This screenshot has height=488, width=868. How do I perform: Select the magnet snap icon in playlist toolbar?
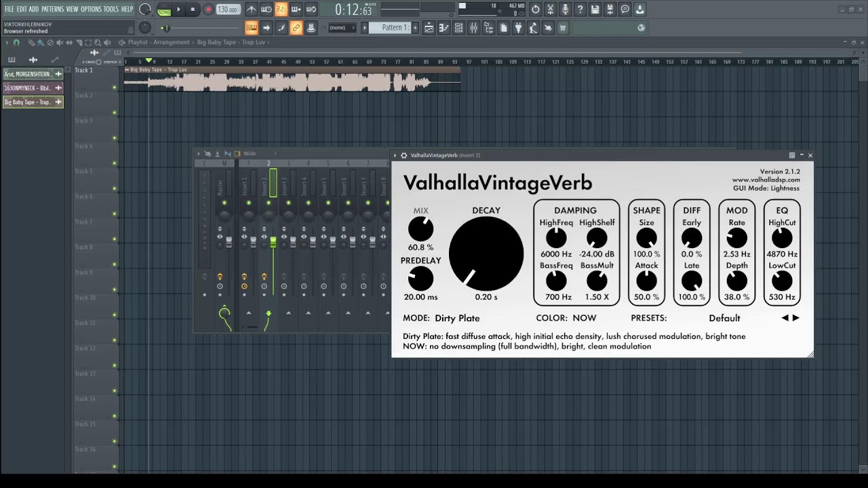coord(17,42)
